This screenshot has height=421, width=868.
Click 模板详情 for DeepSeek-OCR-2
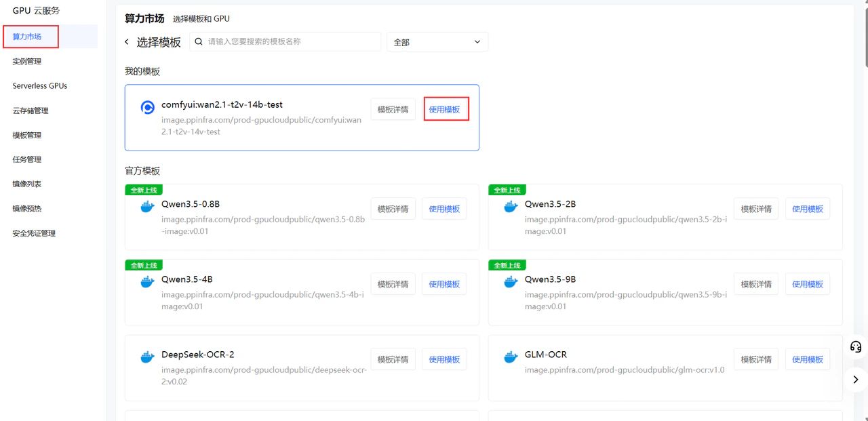tap(393, 359)
